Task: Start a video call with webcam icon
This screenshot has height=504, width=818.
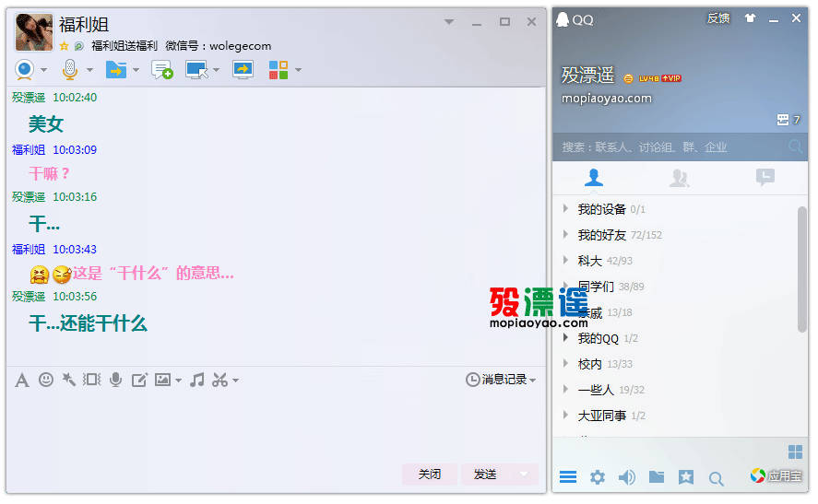Action: [25, 69]
